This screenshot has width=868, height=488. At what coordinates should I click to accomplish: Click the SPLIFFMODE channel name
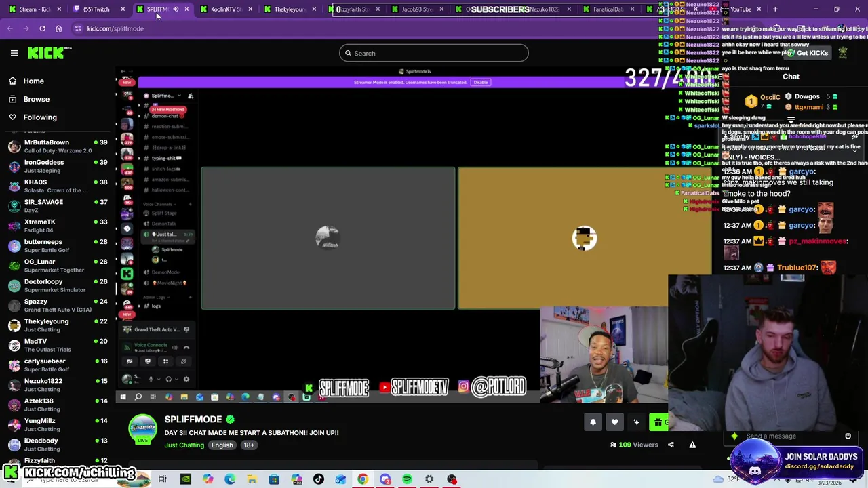tap(193, 420)
